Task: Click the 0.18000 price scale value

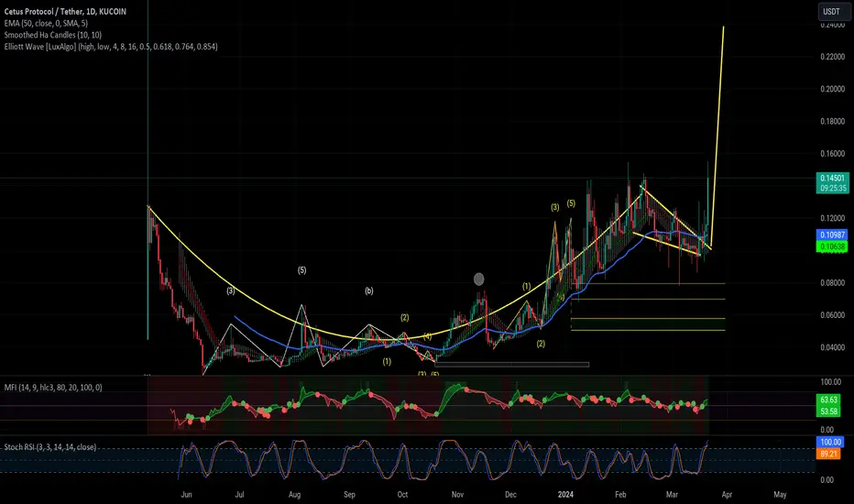Action: (833, 121)
